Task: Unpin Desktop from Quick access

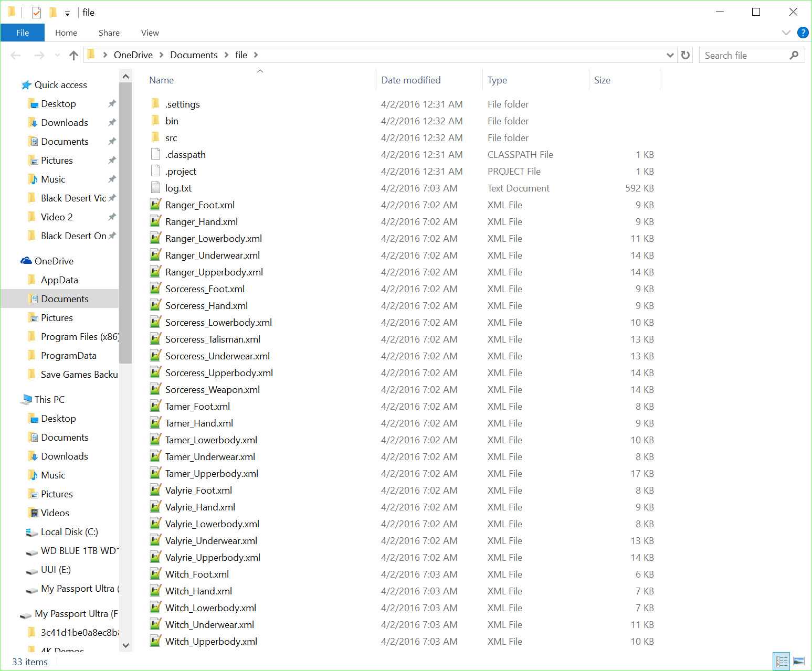Action: pyautogui.click(x=112, y=104)
